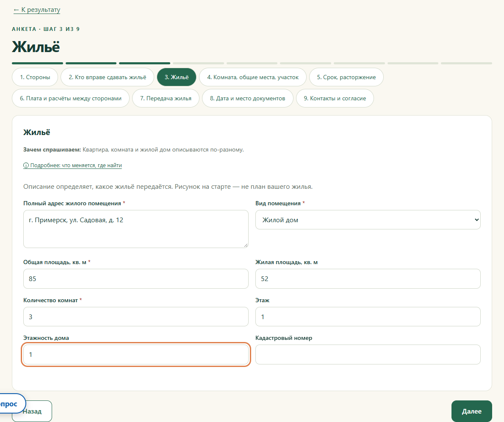Open '4. Комната, общие места, участок' tab
The width and height of the screenshot is (504, 422).
(x=253, y=77)
